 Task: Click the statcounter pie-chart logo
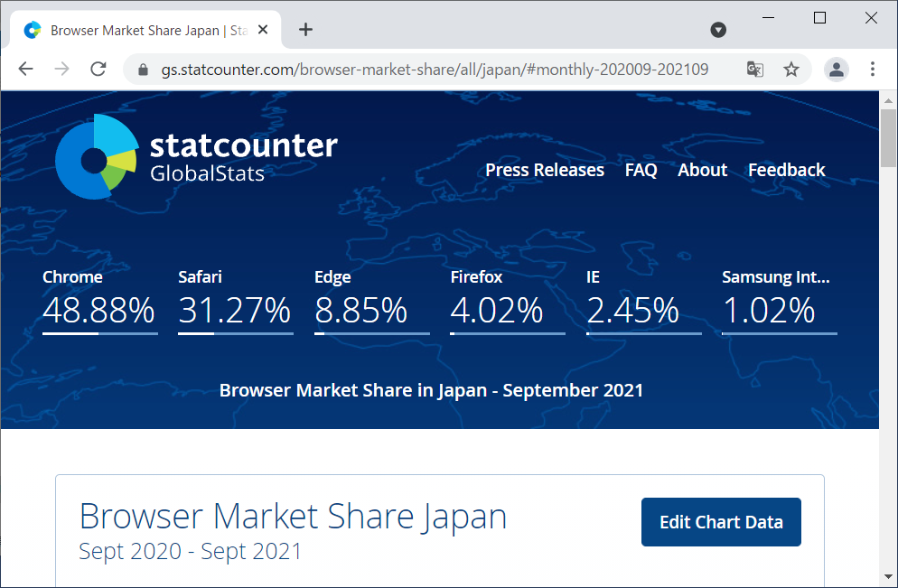97,157
